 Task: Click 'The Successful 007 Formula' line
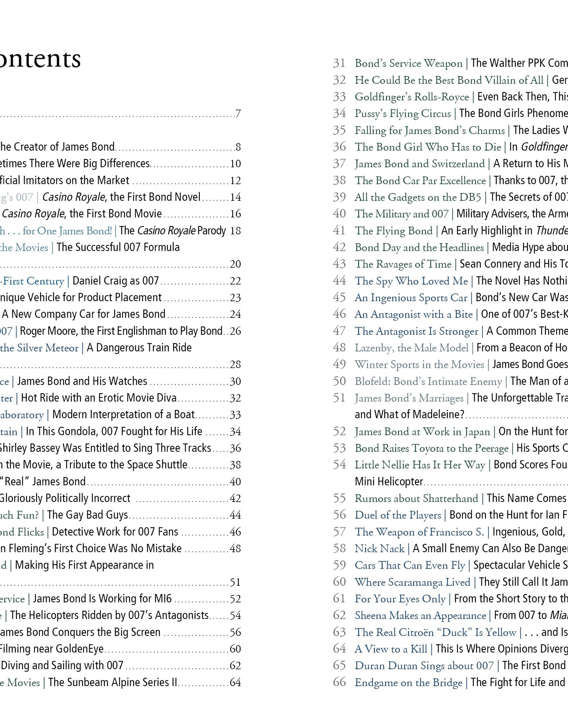point(118,248)
